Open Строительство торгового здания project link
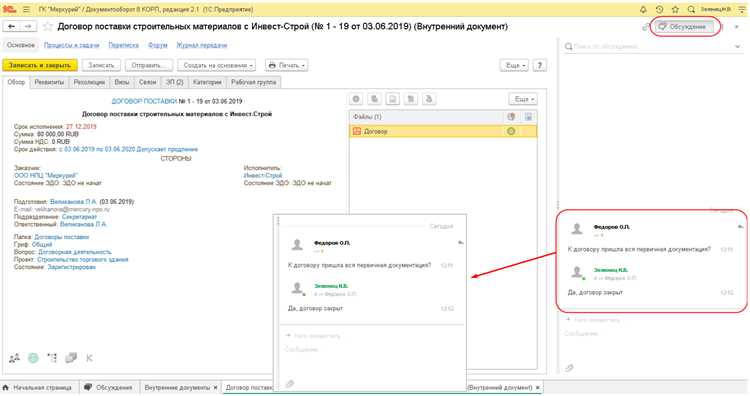 tap(83, 260)
